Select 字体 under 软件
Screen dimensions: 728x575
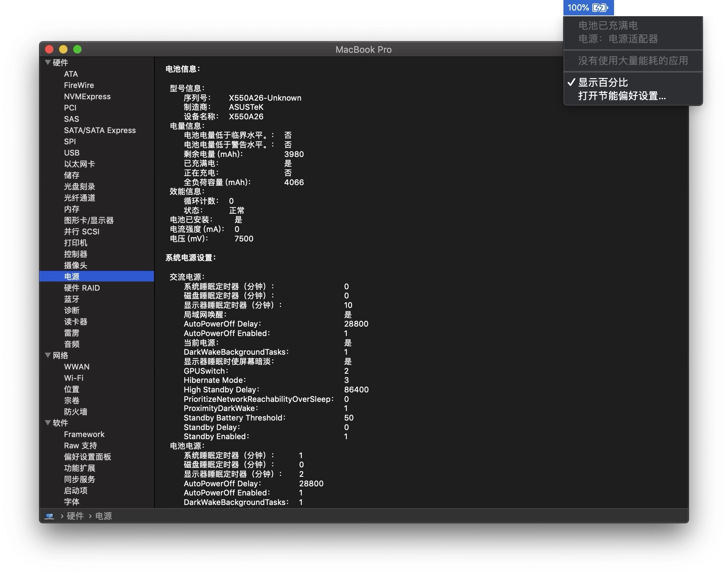(72, 502)
